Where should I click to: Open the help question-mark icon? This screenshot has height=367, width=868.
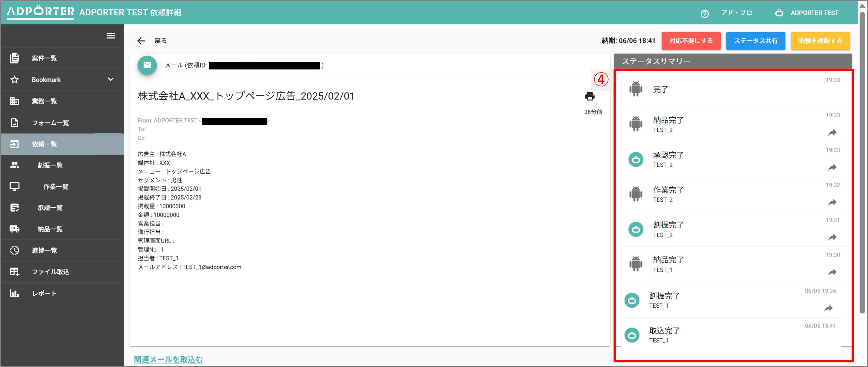click(705, 13)
